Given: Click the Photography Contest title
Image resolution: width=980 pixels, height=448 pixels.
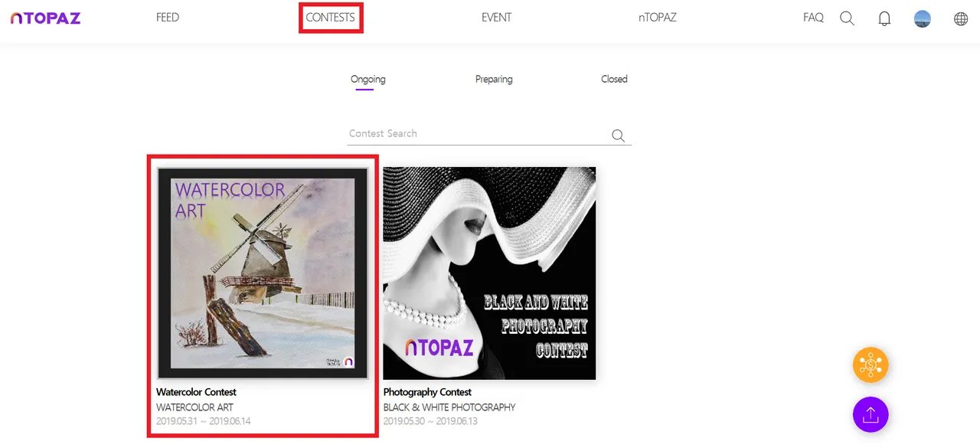Looking at the screenshot, I should tap(427, 392).
